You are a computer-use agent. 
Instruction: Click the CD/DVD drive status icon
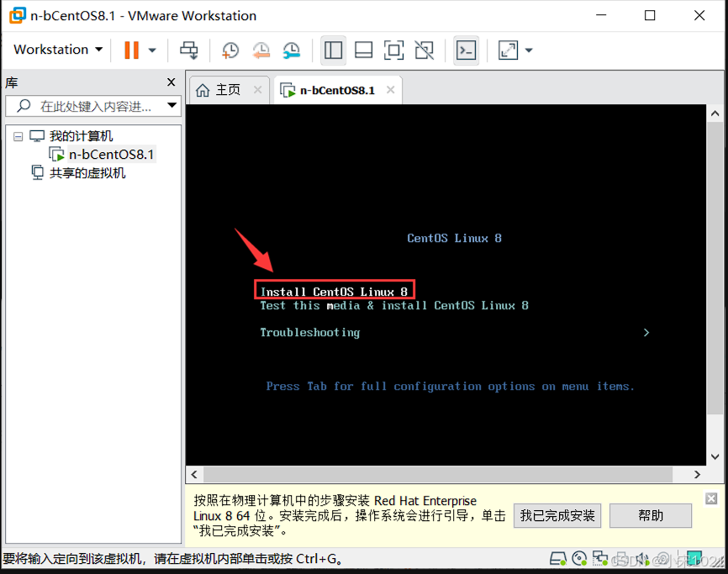tap(579, 558)
